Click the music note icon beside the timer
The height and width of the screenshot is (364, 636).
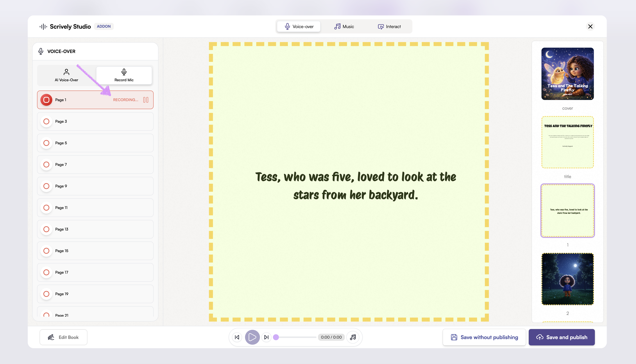[353, 337]
